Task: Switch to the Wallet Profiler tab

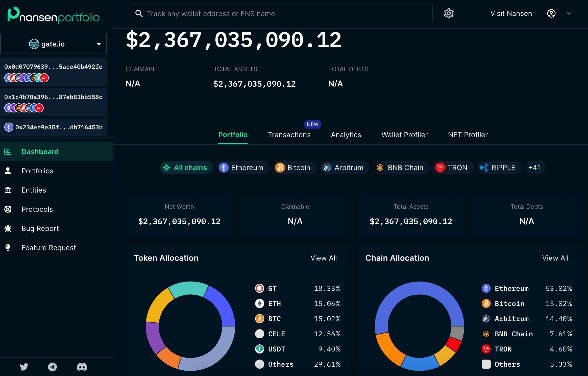Action: [x=404, y=135]
